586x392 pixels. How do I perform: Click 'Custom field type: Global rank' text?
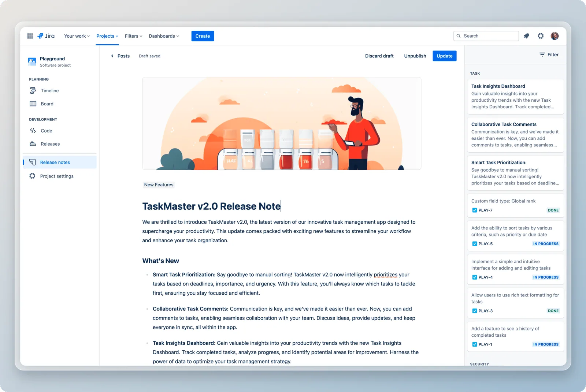503,201
